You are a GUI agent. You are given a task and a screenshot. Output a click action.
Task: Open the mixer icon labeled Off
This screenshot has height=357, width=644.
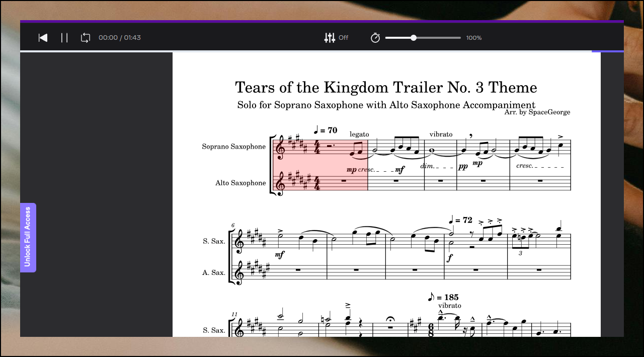pos(330,38)
